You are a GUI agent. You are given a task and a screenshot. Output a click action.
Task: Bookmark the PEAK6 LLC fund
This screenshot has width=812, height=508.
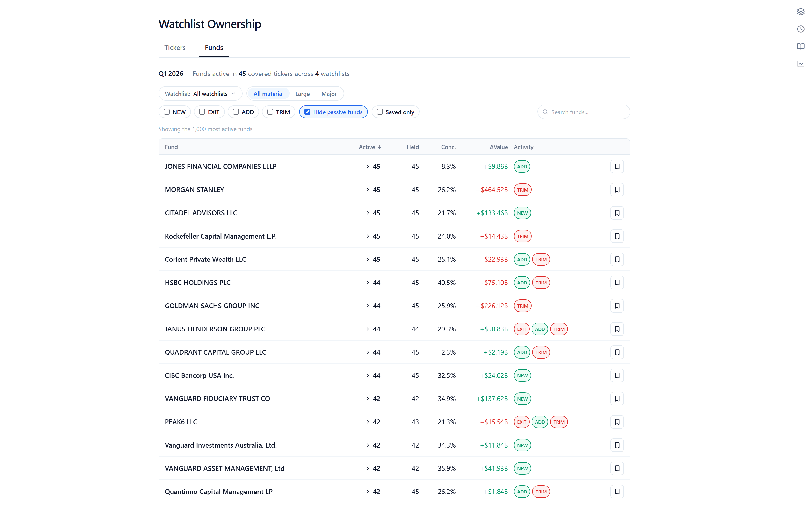click(617, 422)
